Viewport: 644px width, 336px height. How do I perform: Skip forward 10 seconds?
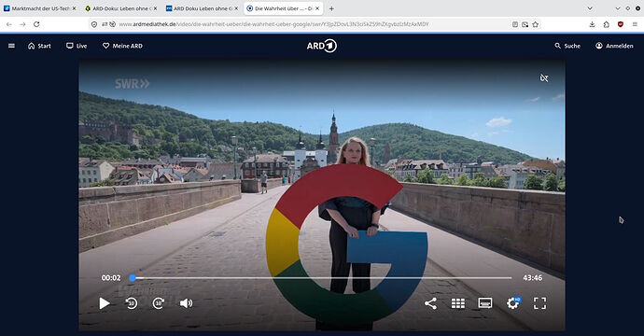click(x=159, y=303)
